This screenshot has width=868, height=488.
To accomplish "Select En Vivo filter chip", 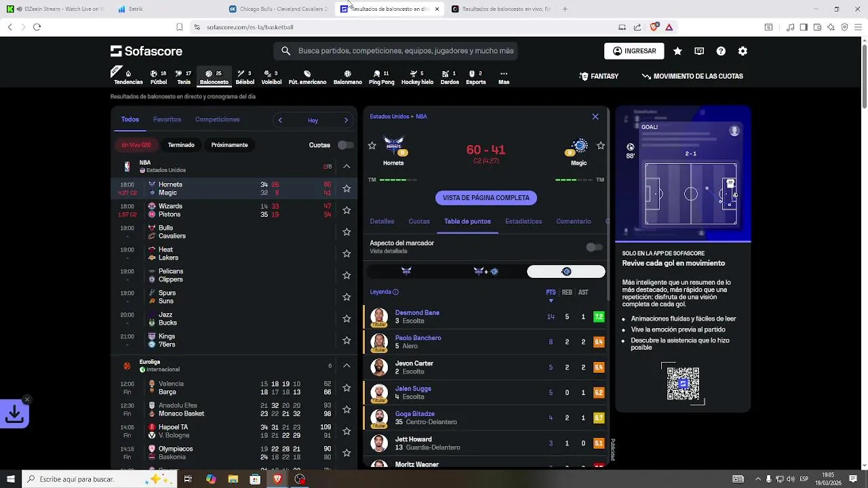I will click(x=136, y=145).
